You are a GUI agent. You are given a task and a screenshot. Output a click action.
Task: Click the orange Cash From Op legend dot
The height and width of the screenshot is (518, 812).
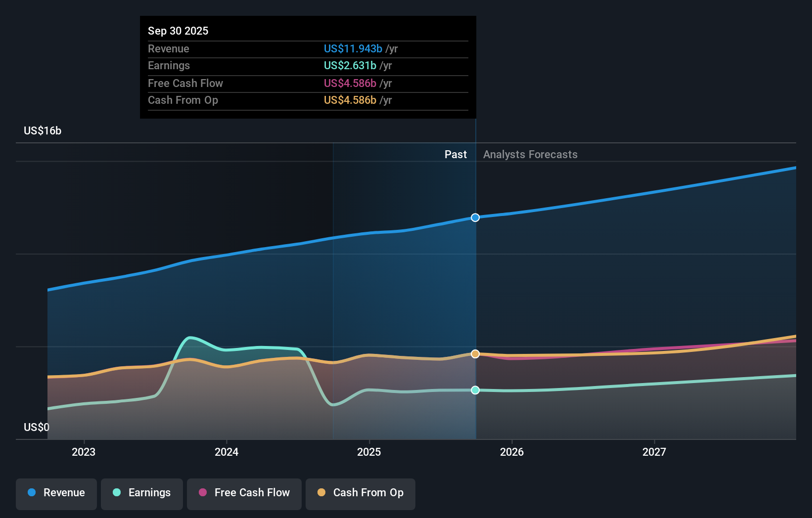(321, 493)
